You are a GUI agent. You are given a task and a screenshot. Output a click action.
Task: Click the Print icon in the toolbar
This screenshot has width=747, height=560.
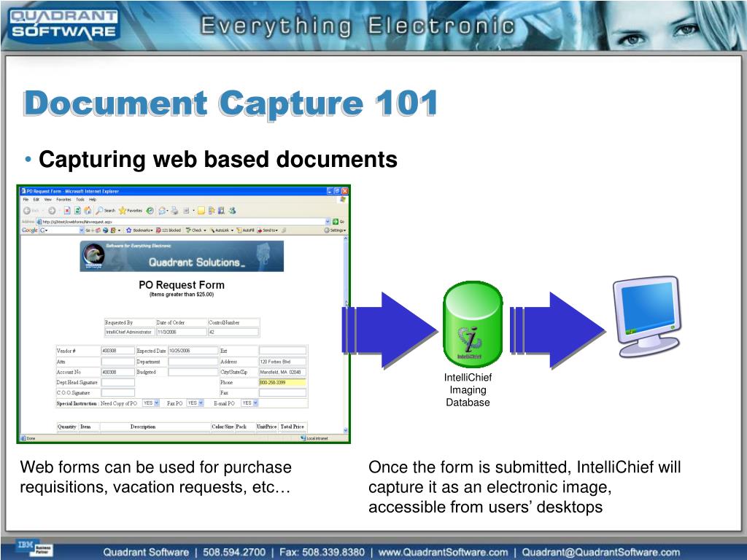[175, 211]
